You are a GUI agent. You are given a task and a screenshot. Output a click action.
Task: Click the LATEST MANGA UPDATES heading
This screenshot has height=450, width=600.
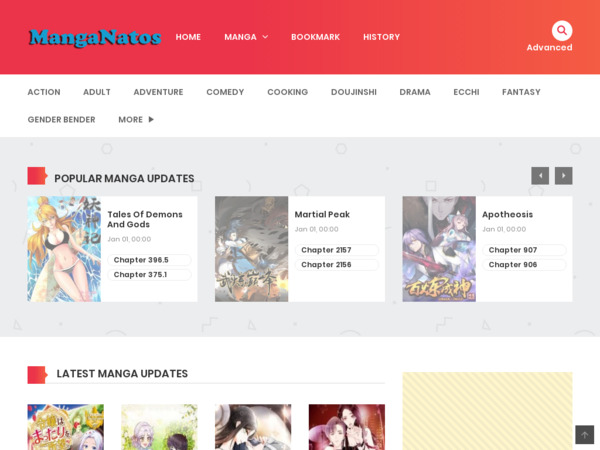pos(122,374)
